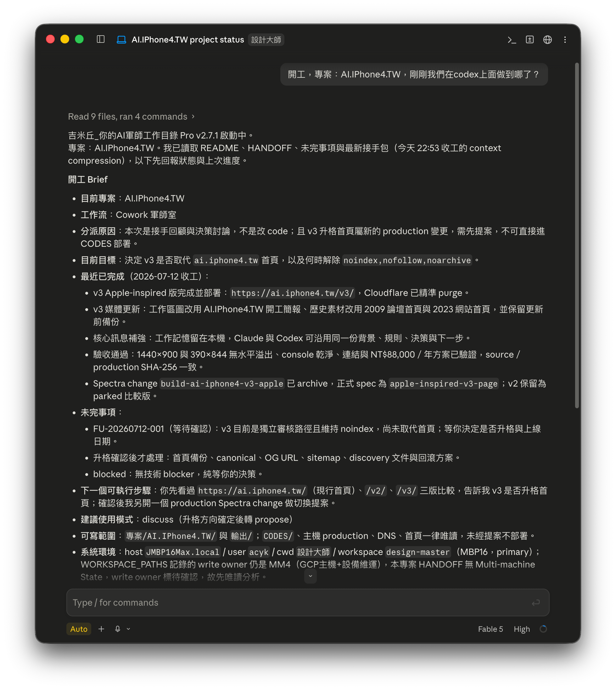Minimize the window with the yellow button
616x690 pixels.
[x=65, y=39]
